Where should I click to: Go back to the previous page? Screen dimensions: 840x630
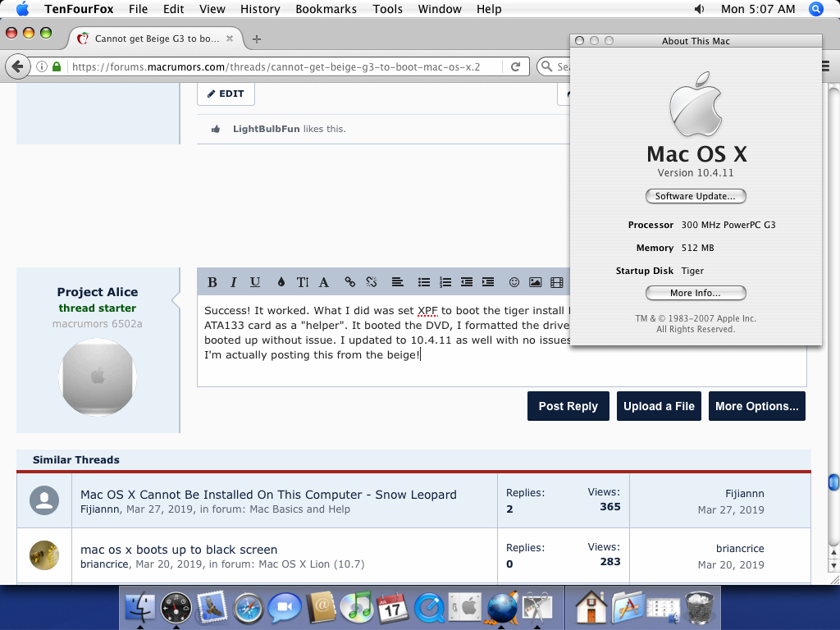click(x=17, y=66)
